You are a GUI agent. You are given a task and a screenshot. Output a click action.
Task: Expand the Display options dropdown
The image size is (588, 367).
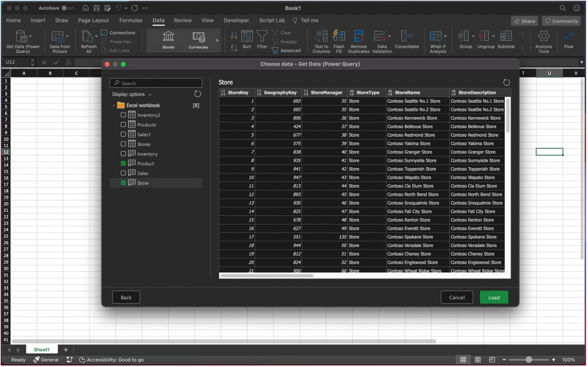coord(132,95)
